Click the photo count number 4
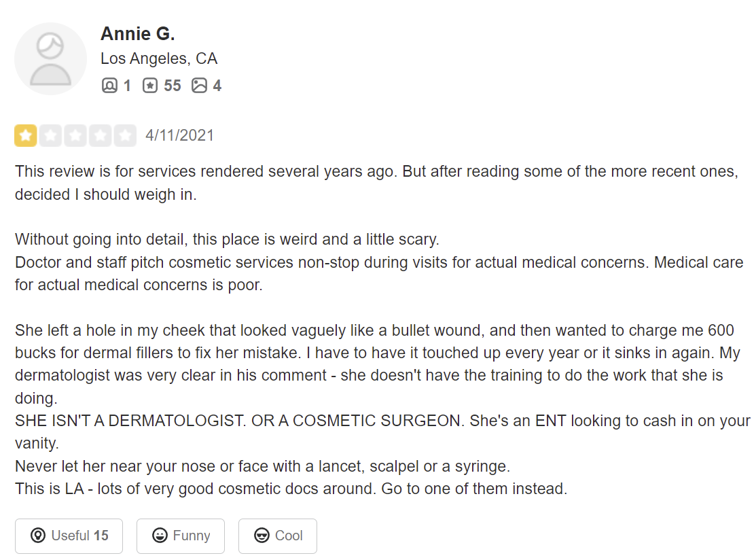 (217, 86)
